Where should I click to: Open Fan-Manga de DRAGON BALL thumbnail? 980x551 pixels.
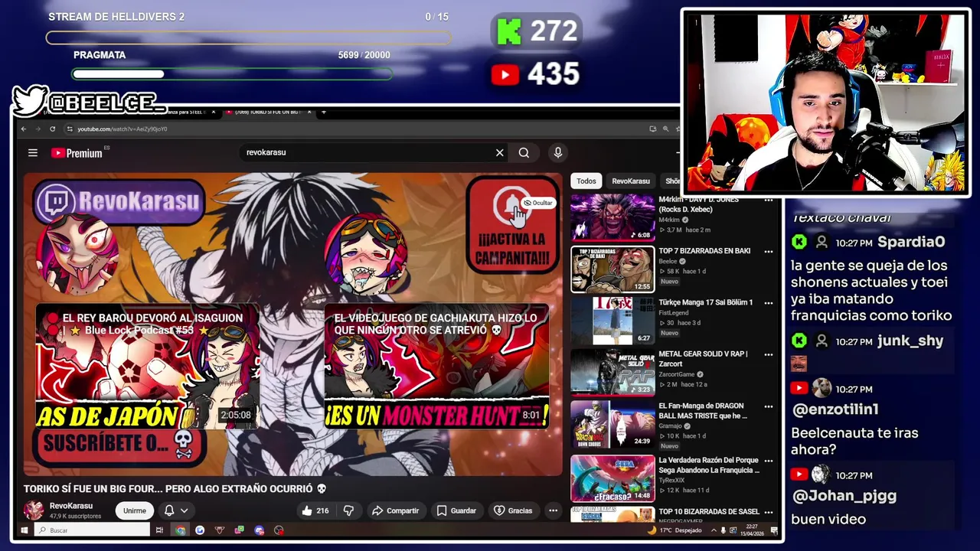(612, 425)
